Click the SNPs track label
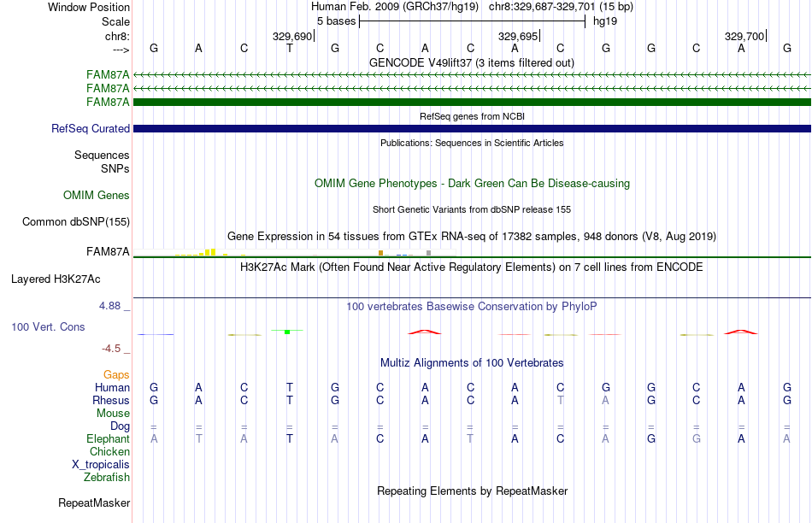The width and height of the screenshot is (812, 523). coord(115,169)
